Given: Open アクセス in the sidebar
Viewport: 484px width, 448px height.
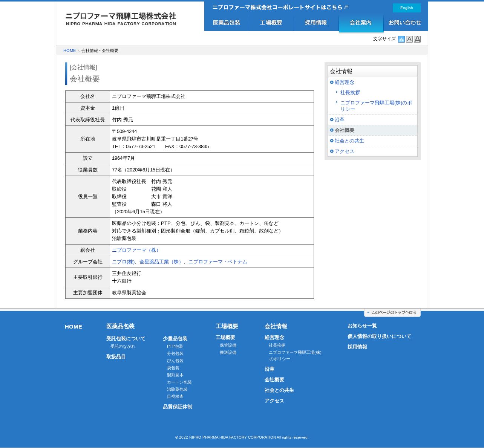Looking at the screenshot, I should (x=345, y=151).
